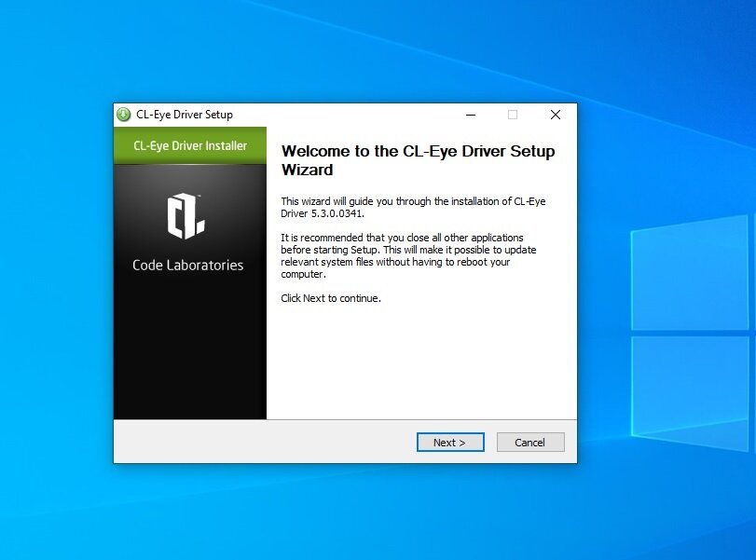Click the disabled maximize button in title bar
This screenshot has width=756, height=560.
[x=513, y=115]
